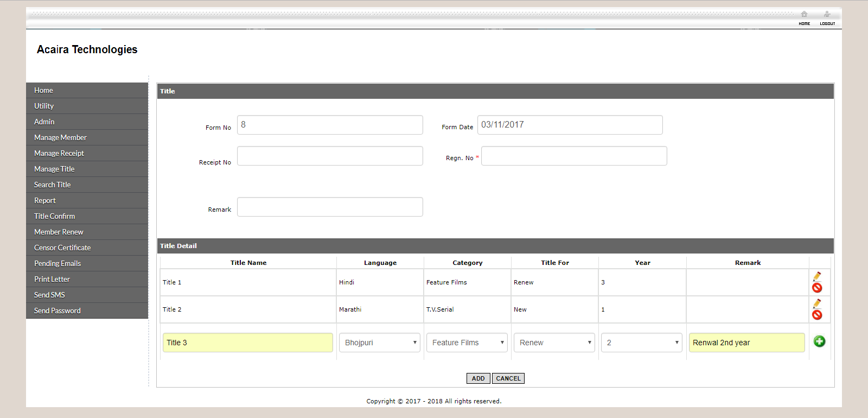Open the Language dropdown showing Bhojpuri
Viewport: 868px width, 418px height.
click(380, 343)
